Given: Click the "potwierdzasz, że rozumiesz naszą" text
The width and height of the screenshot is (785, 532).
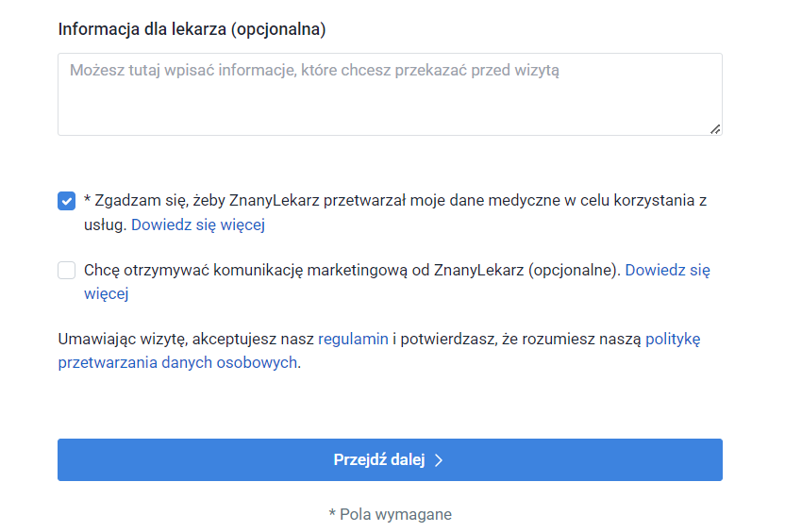Looking at the screenshot, I should coord(520,339).
